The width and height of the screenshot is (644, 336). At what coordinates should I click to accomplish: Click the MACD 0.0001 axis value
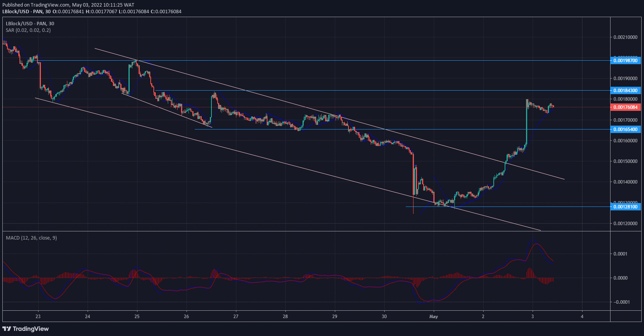(x=620, y=254)
